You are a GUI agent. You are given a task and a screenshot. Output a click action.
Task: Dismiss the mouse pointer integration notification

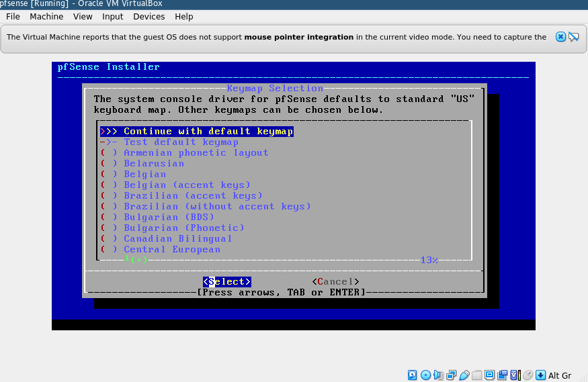point(560,37)
